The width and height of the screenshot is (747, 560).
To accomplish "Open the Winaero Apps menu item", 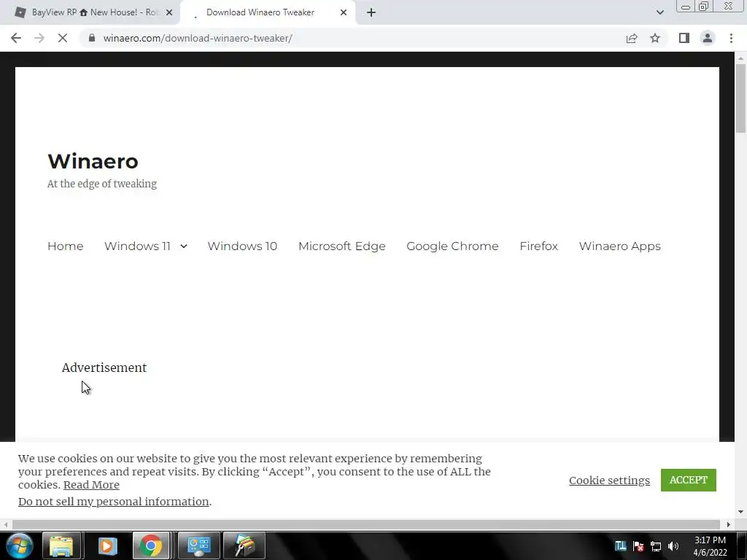I will pyautogui.click(x=620, y=246).
